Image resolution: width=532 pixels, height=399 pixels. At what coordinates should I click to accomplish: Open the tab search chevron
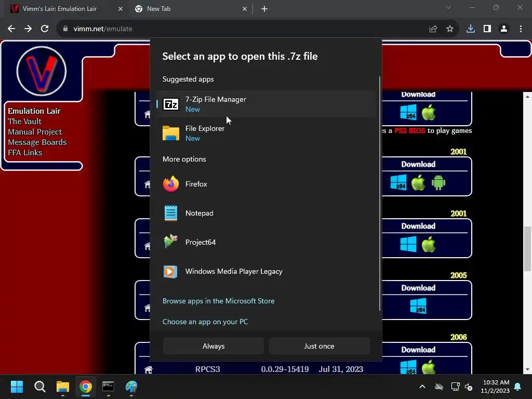[x=448, y=7]
